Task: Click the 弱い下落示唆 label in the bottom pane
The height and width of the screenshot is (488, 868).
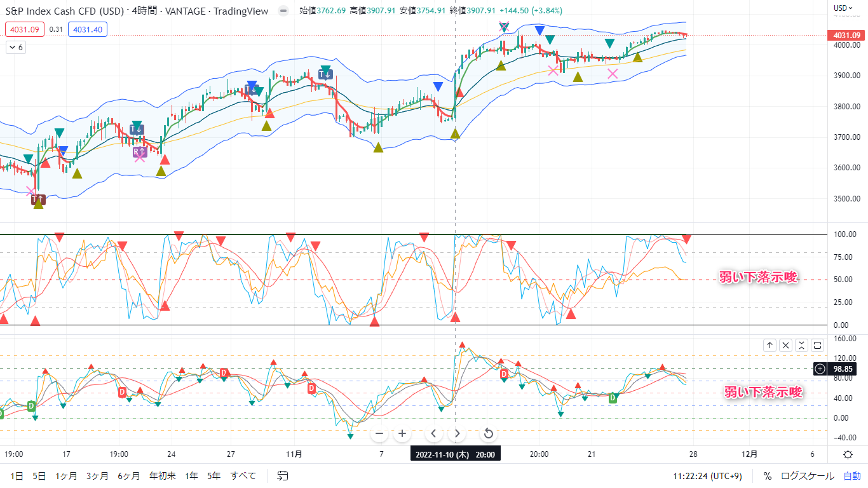Action: tap(763, 392)
